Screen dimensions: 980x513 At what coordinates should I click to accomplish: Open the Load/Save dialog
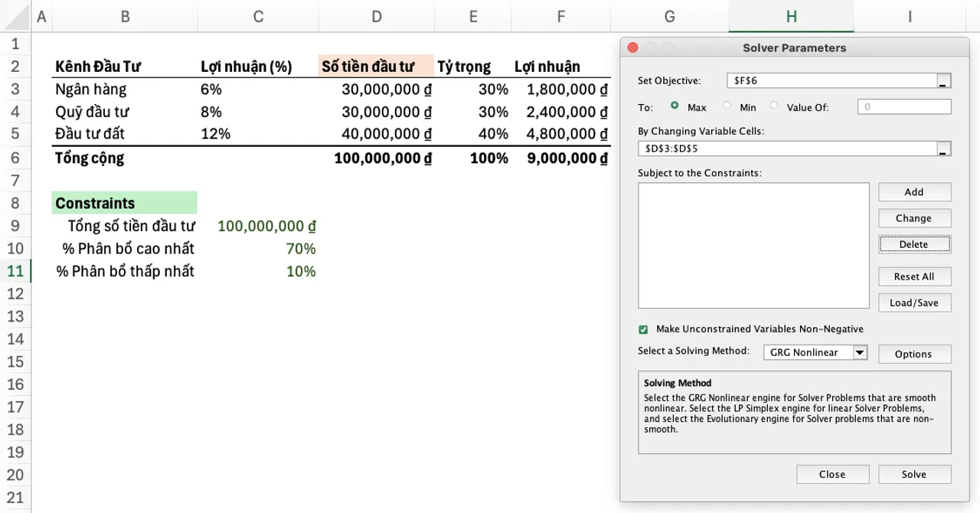(x=914, y=302)
